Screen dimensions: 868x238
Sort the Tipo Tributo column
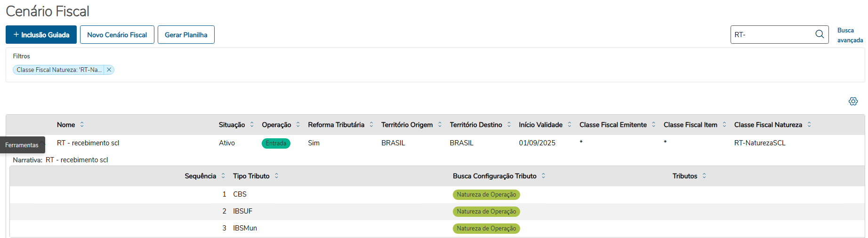(276, 176)
